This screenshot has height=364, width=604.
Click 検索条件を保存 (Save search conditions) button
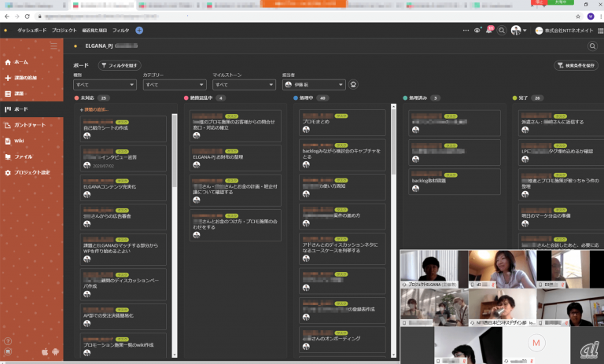click(576, 66)
